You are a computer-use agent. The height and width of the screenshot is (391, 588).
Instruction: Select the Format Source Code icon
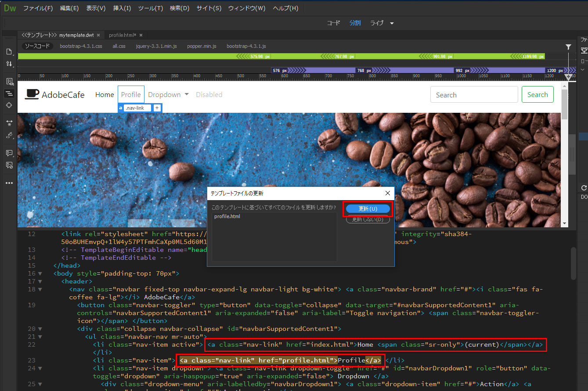click(x=9, y=136)
